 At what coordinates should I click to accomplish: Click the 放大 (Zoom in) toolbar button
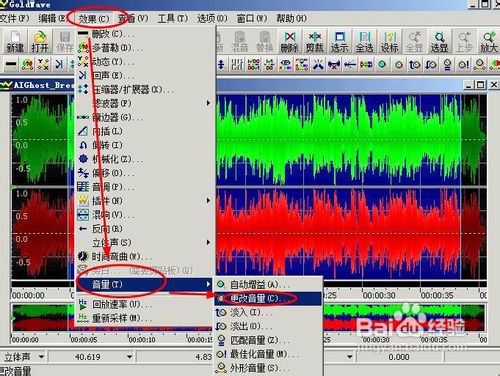click(x=489, y=42)
